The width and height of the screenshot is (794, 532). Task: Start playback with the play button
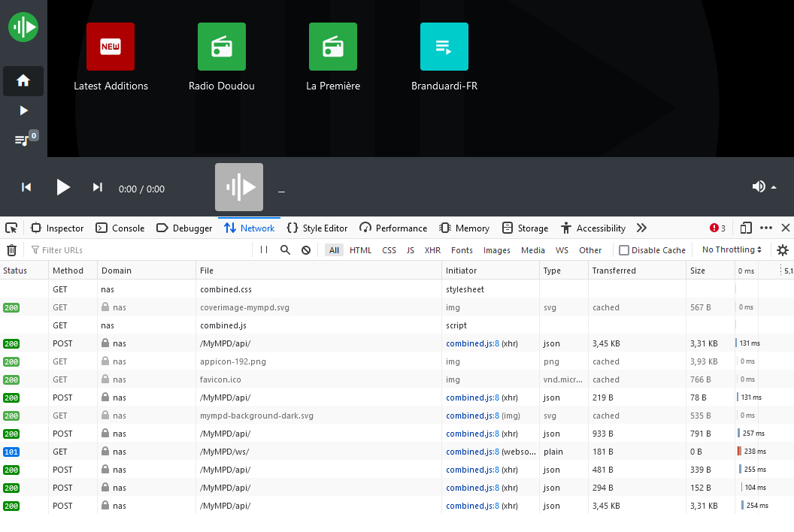click(x=63, y=187)
